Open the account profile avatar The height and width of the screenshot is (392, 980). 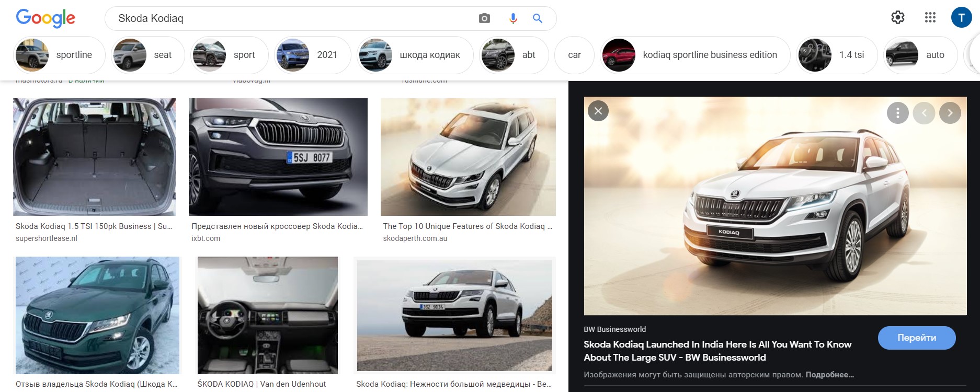961,17
